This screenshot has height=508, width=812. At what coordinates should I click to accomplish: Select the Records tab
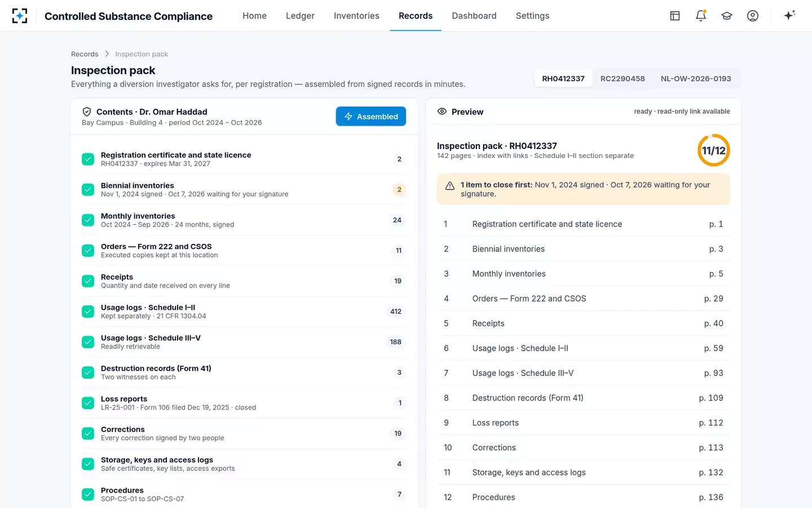pos(416,16)
